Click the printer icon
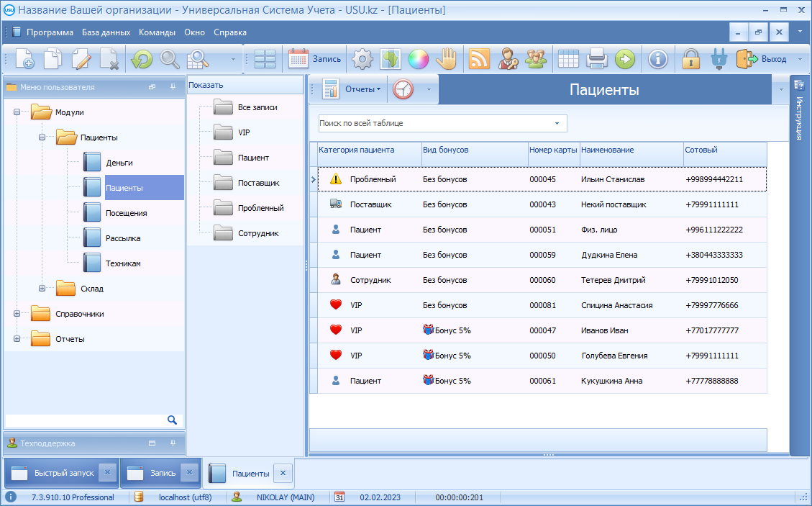The width and height of the screenshot is (812, 506). pyautogui.click(x=597, y=59)
